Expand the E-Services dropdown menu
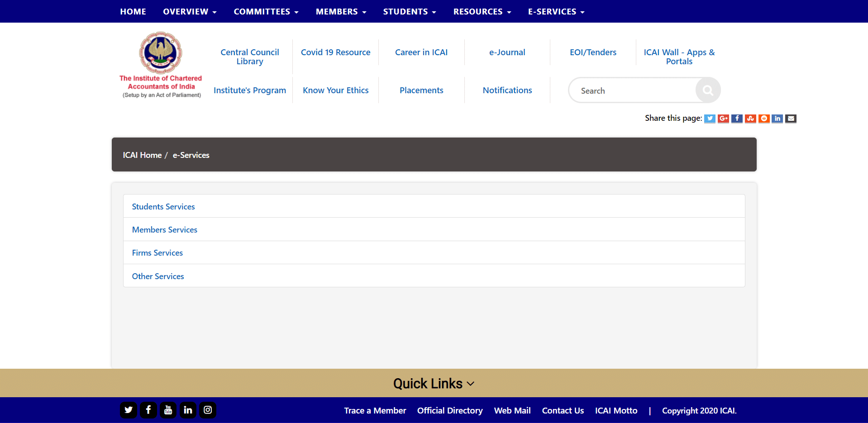 point(556,11)
